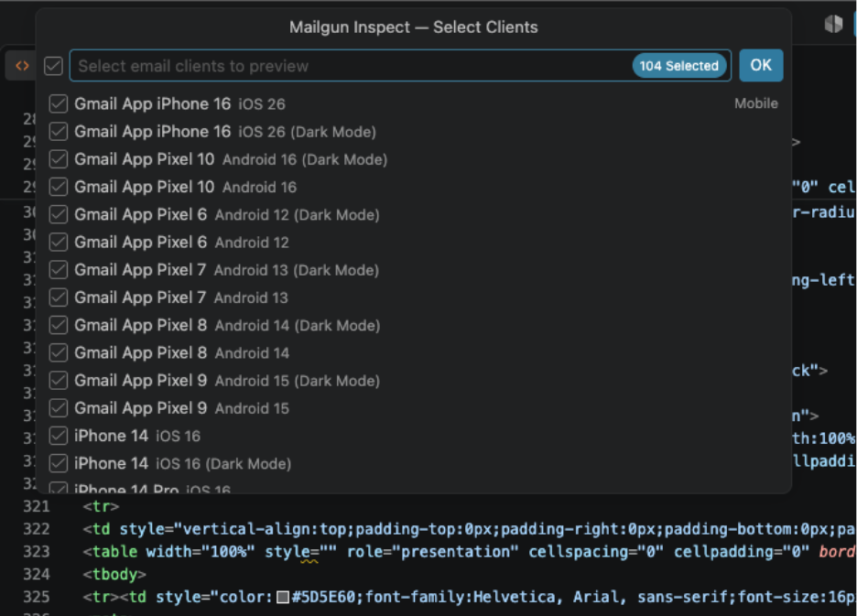Click the Mobile group label
This screenshot has width=857, height=616.
coord(756,103)
